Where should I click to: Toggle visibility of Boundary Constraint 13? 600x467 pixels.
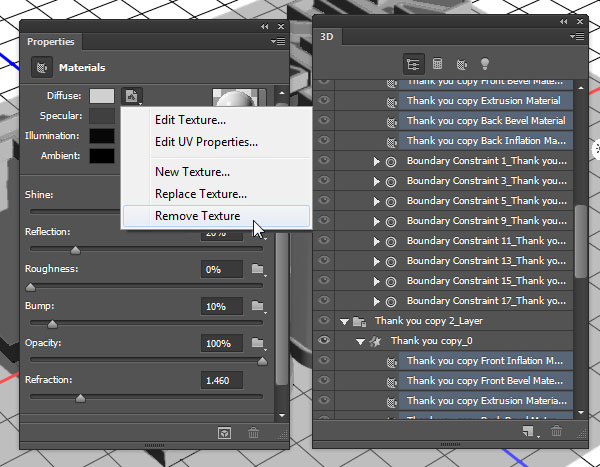click(324, 260)
